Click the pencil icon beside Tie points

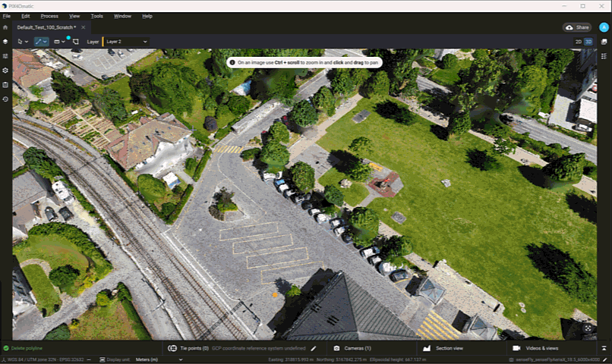pyautogui.click(x=313, y=348)
